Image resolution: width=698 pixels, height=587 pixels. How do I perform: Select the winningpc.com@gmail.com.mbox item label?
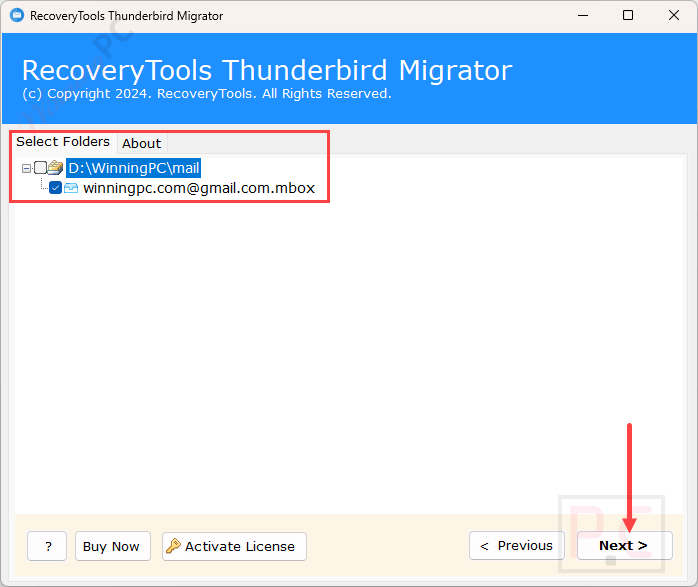199,188
